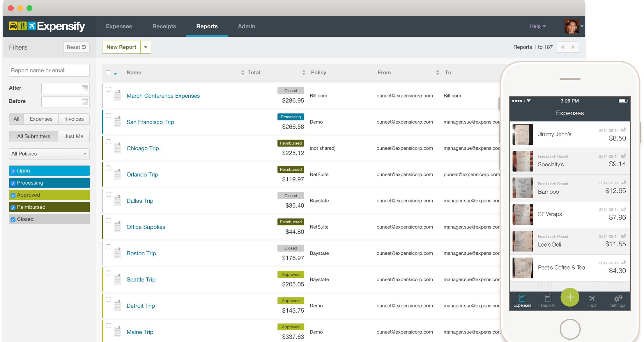Click Dallas Trip report document icon
Viewport: 644px width, 342px height.
pyautogui.click(x=117, y=200)
